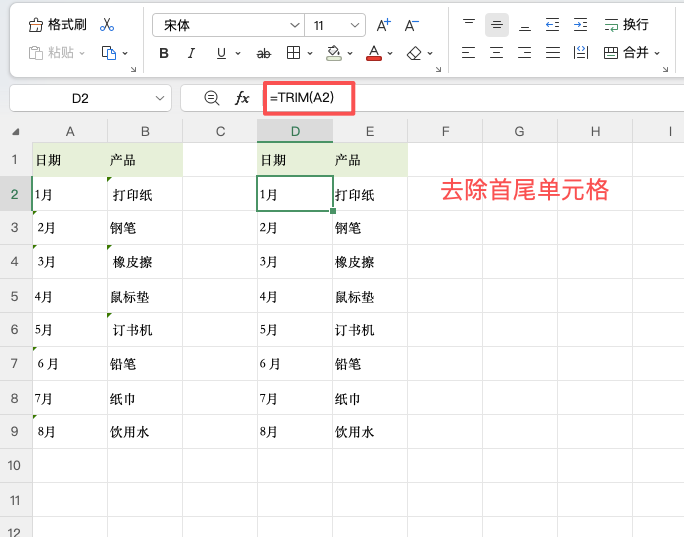The height and width of the screenshot is (537, 684).
Task: Open the Underline style dropdown arrow
Action: pos(238,53)
